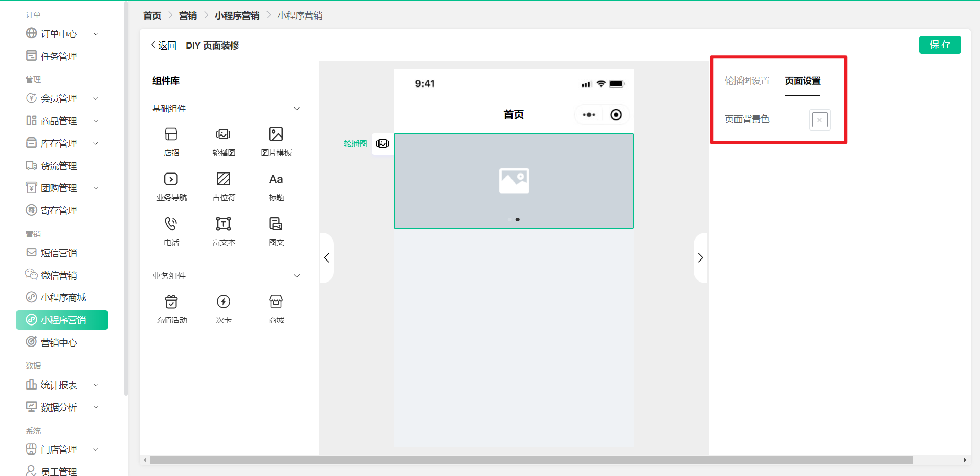Click the scrollbar left arrow
This screenshot has height=476, width=980.
[x=145, y=460]
